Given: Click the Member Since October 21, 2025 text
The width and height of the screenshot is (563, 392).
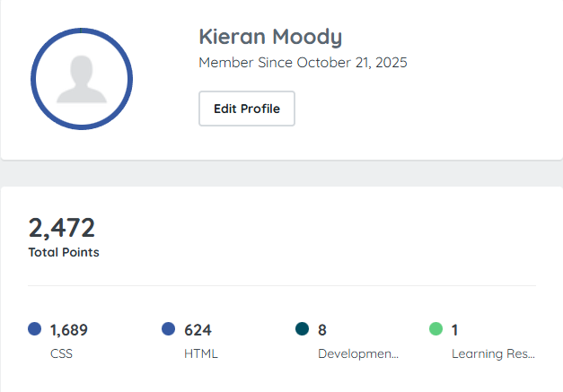Looking at the screenshot, I should (x=303, y=63).
